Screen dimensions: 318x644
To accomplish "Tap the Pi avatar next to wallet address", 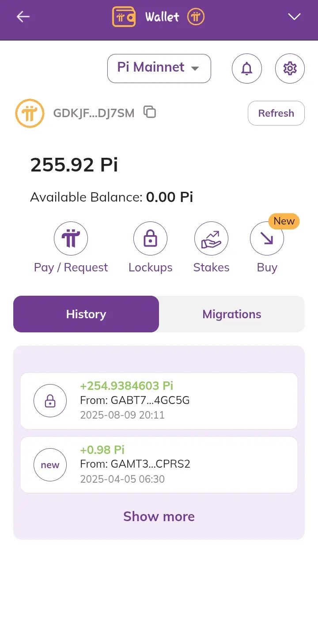I will tap(30, 114).
